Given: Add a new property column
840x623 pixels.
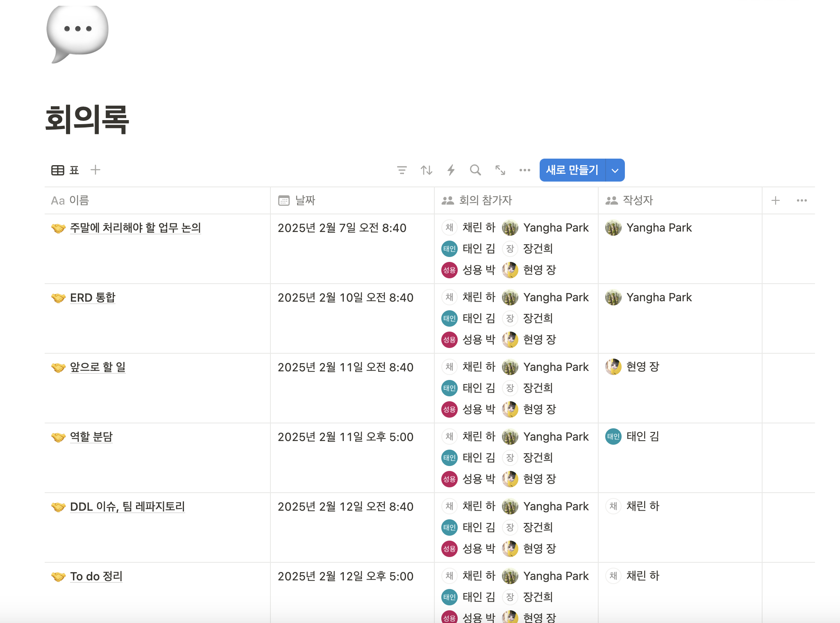Looking at the screenshot, I should [775, 200].
